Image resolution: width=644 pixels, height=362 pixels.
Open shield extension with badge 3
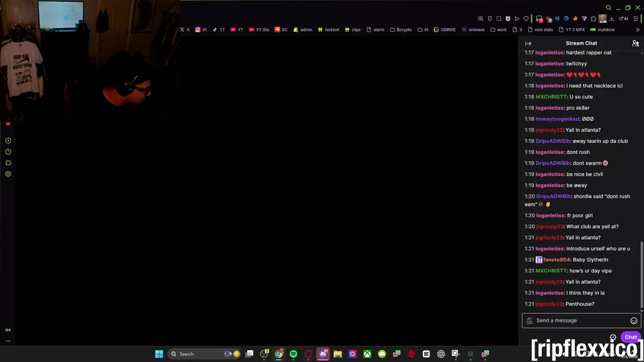[x=548, y=19]
